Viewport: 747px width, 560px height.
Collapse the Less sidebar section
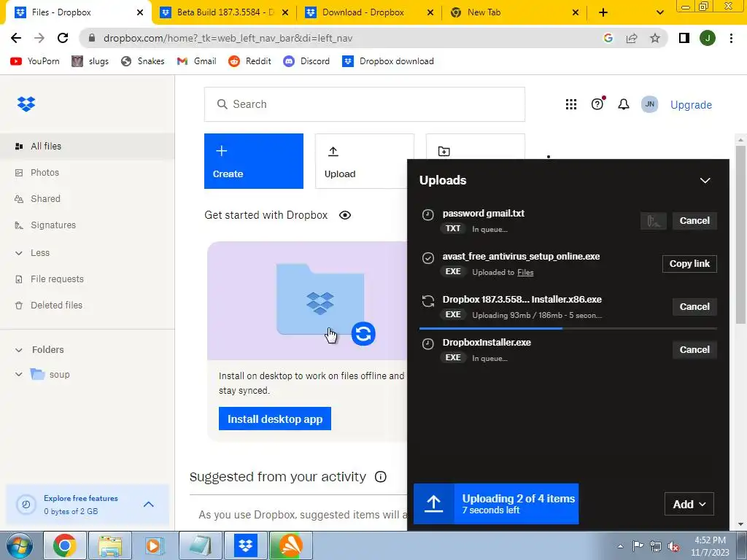pyautogui.click(x=18, y=253)
